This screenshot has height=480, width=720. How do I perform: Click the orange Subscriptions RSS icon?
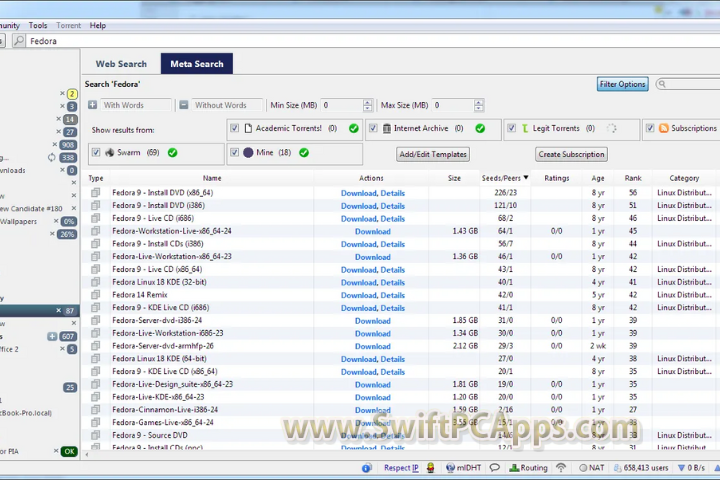664,128
